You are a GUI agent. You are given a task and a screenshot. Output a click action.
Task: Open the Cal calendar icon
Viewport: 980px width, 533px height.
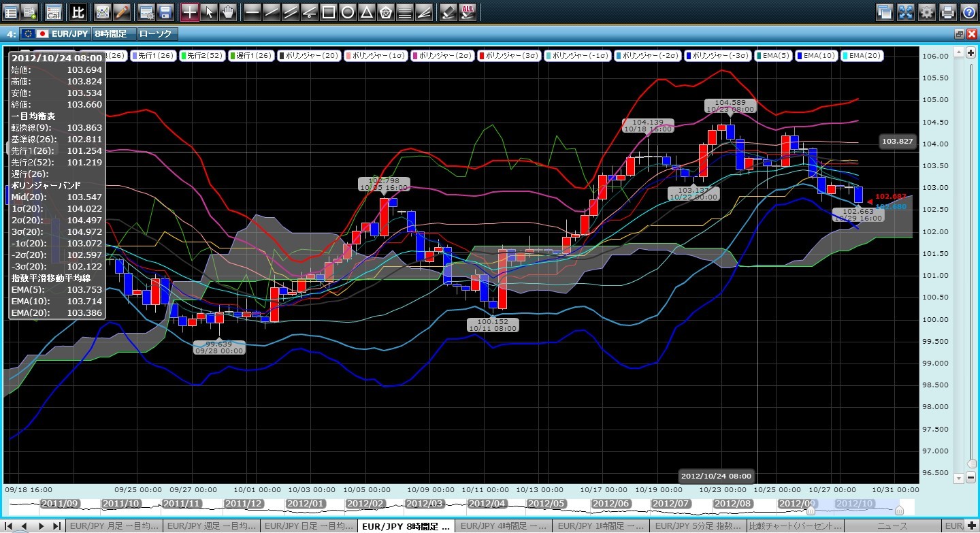coord(53,12)
